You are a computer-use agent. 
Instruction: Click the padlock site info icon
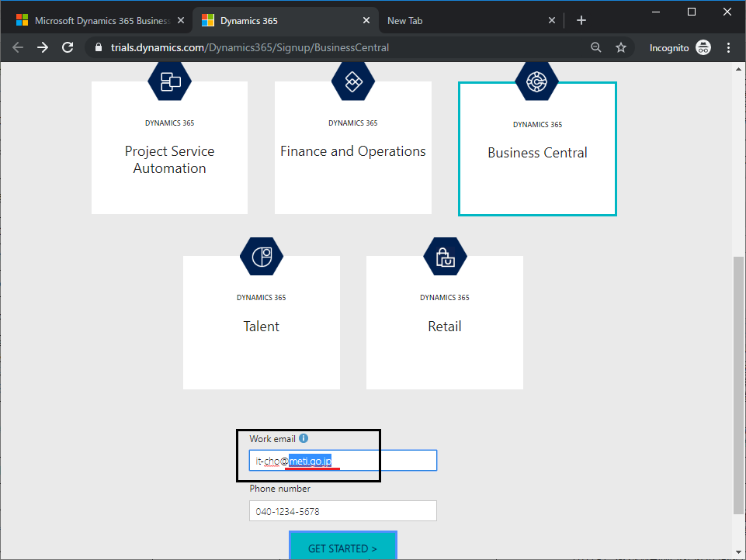pos(99,47)
